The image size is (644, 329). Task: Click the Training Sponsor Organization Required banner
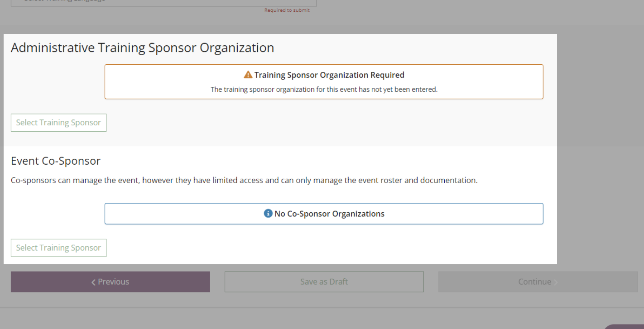pos(324,81)
